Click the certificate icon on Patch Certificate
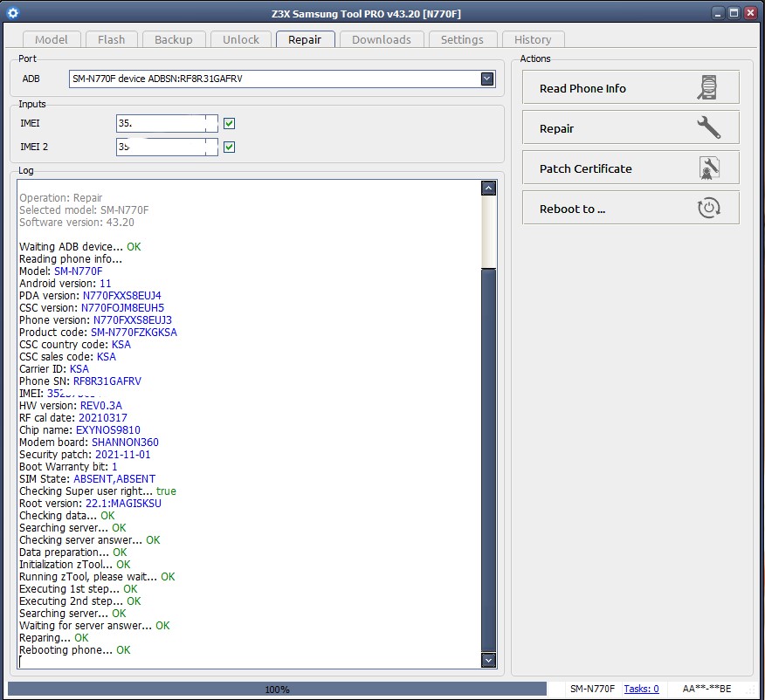This screenshot has height=700, width=765. click(709, 168)
